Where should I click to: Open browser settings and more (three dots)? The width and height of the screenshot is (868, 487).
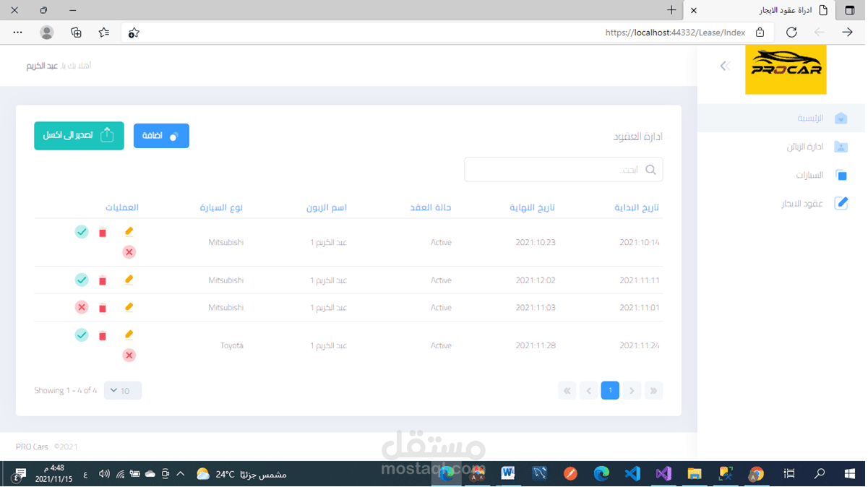[x=18, y=33]
